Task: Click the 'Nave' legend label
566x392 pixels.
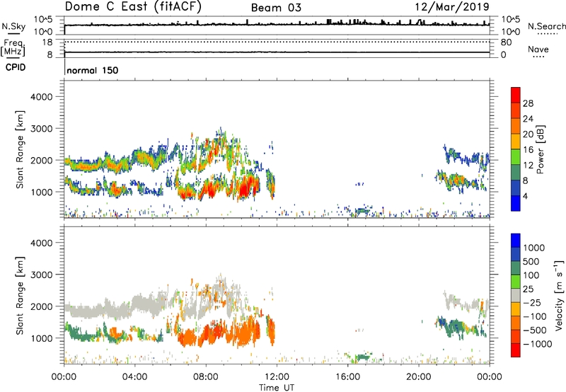Action: tap(538, 50)
